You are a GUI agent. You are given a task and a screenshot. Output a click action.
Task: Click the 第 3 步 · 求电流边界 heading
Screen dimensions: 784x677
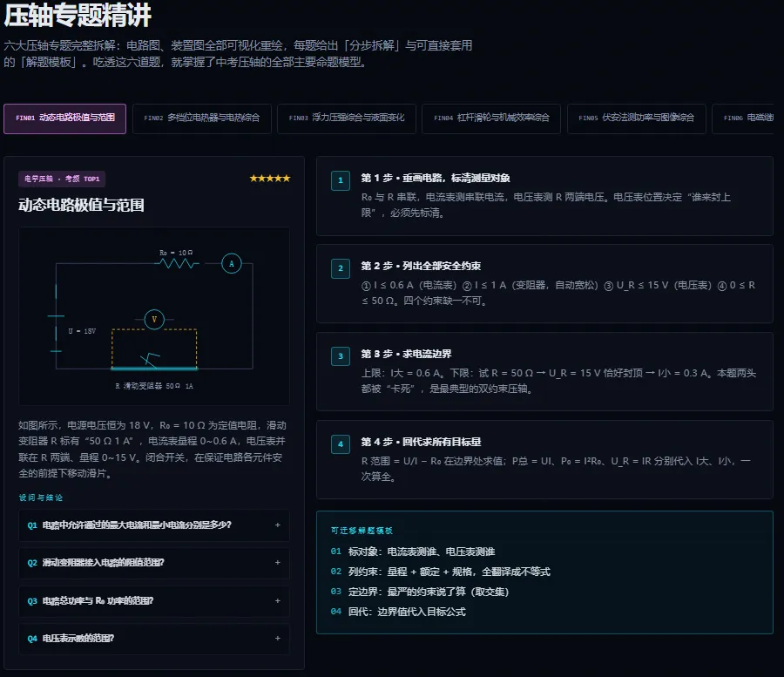(x=406, y=354)
